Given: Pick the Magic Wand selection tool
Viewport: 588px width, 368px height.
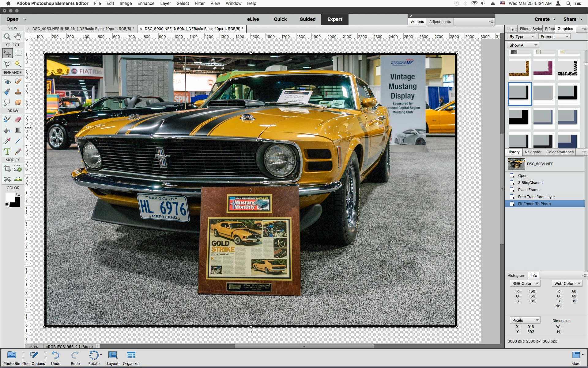Looking at the screenshot, I should [x=18, y=64].
